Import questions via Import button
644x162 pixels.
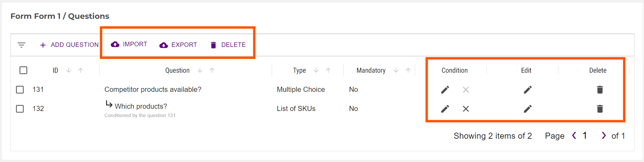click(x=129, y=44)
